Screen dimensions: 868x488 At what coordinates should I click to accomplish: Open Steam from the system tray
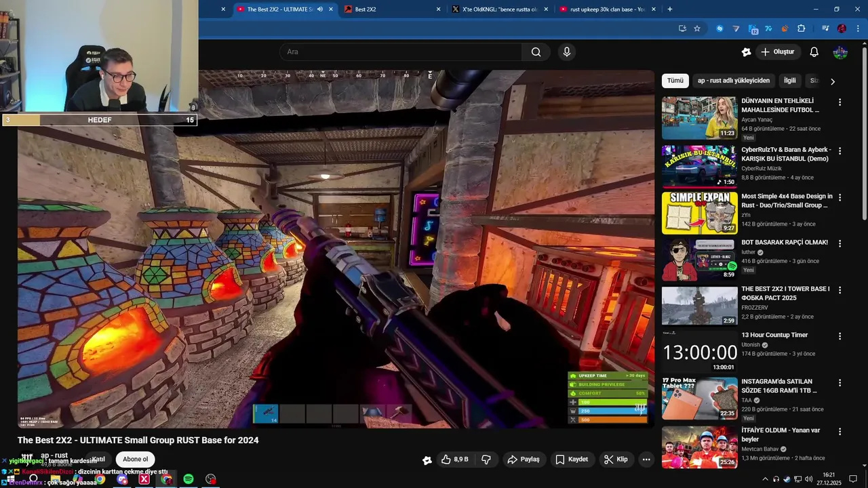pos(787,479)
